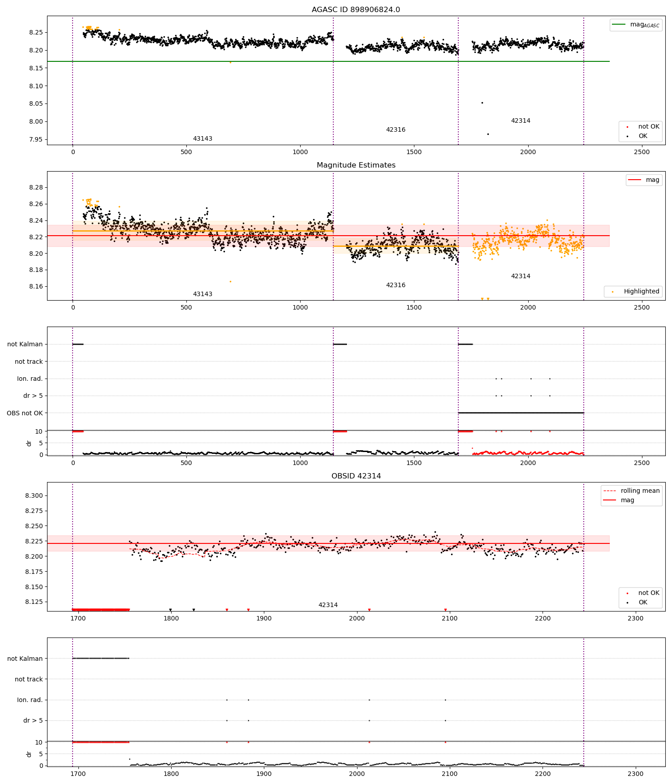Click 'not track' row label in bottom plot

(x=29, y=679)
